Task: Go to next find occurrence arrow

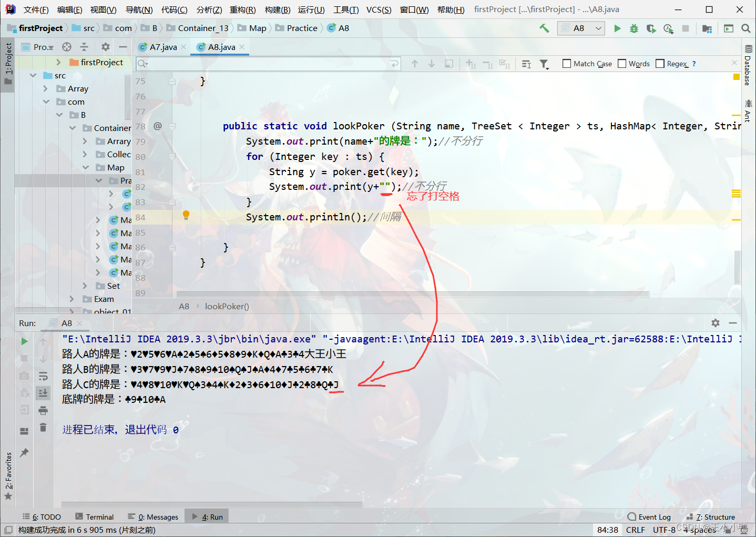Action: pos(432,64)
